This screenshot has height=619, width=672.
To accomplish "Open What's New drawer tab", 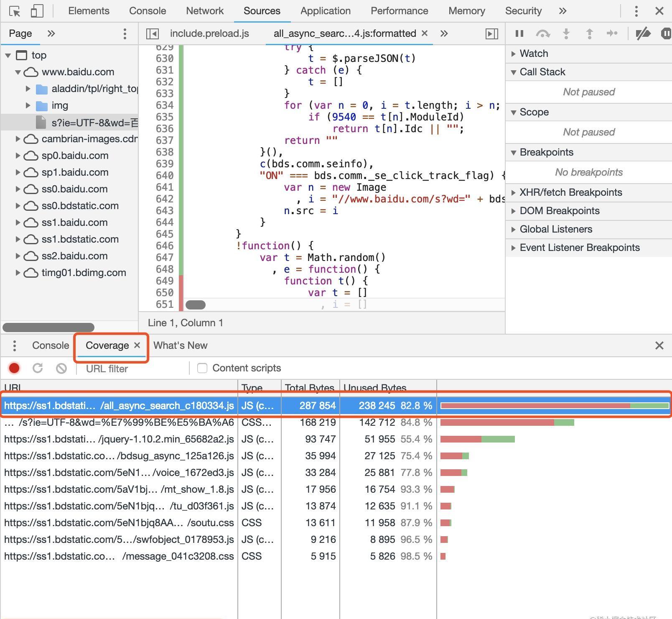I will pos(180,345).
